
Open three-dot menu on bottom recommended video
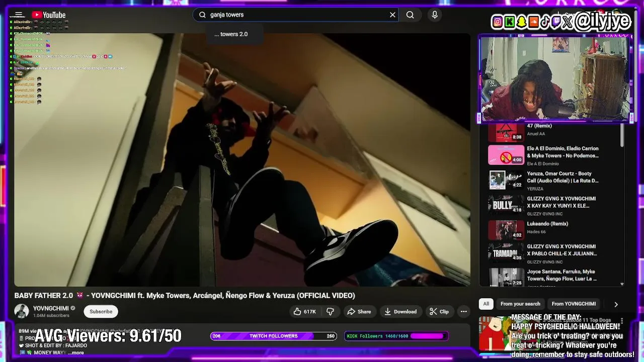coord(622,320)
